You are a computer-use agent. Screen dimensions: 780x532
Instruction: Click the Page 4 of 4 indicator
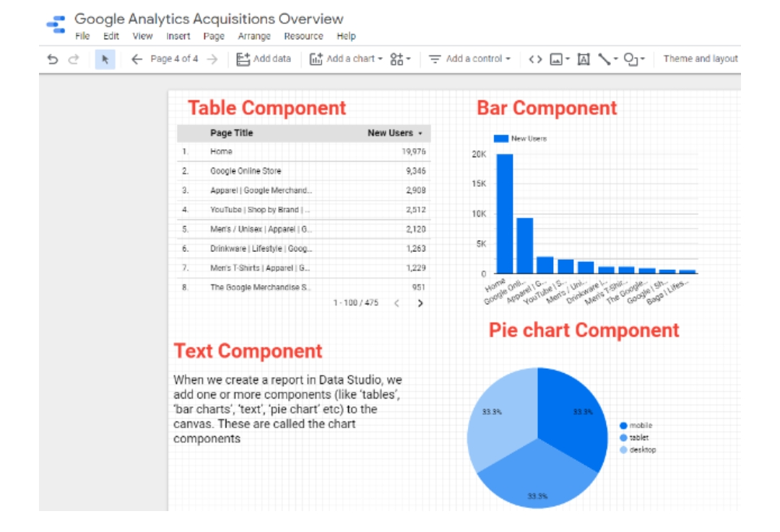[x=174, y=58]
